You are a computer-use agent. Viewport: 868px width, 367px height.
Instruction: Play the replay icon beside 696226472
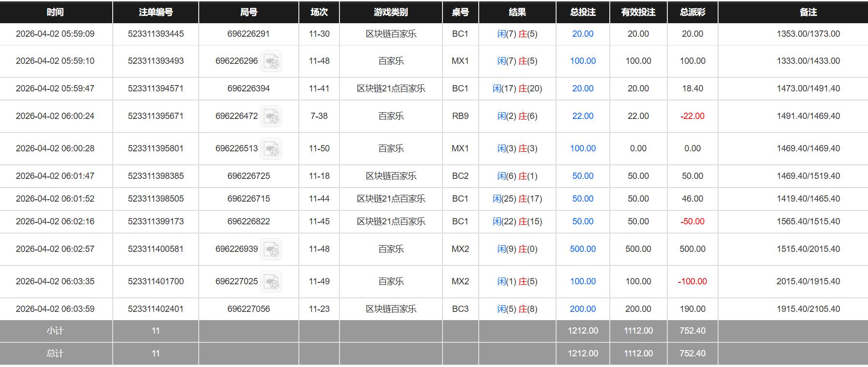click(271, 117)
